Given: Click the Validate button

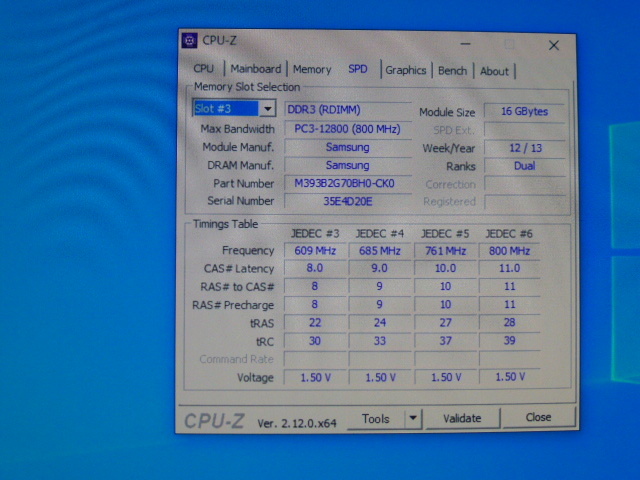Looking at the screenshot, I should pos(462,418).
